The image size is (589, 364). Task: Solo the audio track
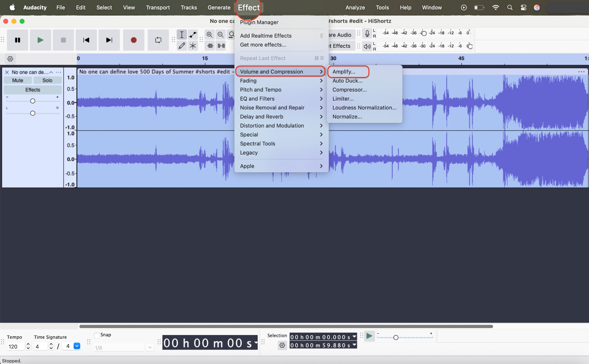tap(47, 80)
